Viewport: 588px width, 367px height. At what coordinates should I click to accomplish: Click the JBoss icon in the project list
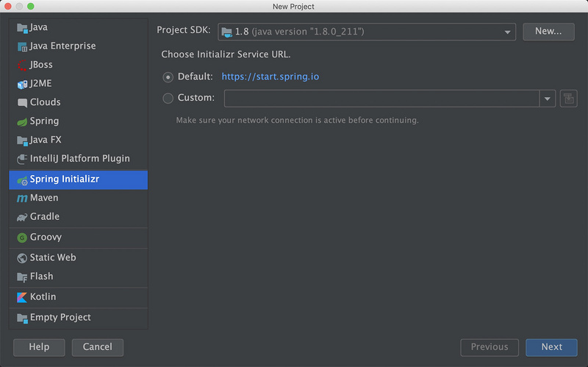22,65
